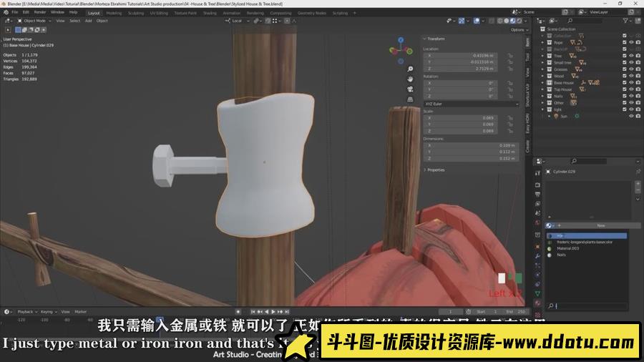This screenshot has width=644, height=362.
Task: Switch perspective/orthographic grid icon
Action: pos(410,99)
